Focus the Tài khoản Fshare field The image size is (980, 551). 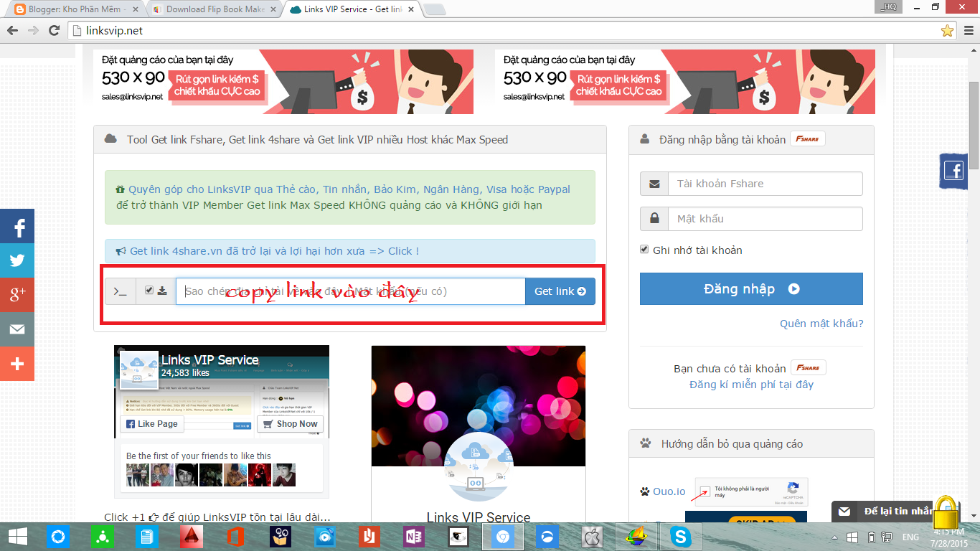(765, 184)
